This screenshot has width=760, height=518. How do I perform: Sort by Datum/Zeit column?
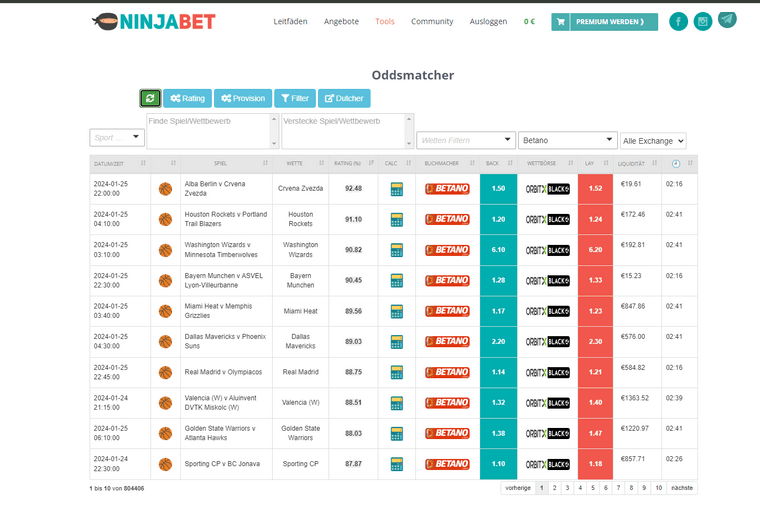[120, 164]
